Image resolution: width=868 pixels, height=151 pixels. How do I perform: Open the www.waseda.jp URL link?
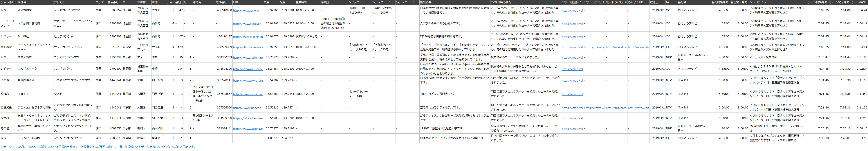coord(248,129)
